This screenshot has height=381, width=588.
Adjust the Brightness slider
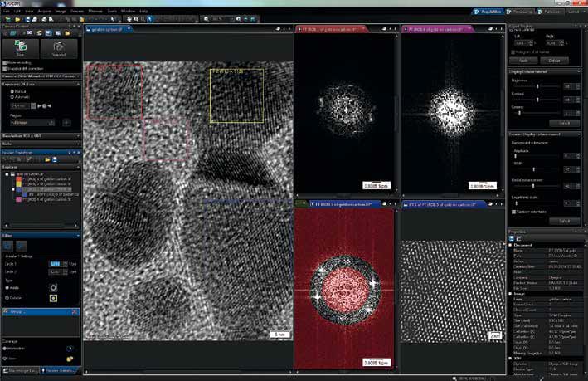[x=536, y=86]
